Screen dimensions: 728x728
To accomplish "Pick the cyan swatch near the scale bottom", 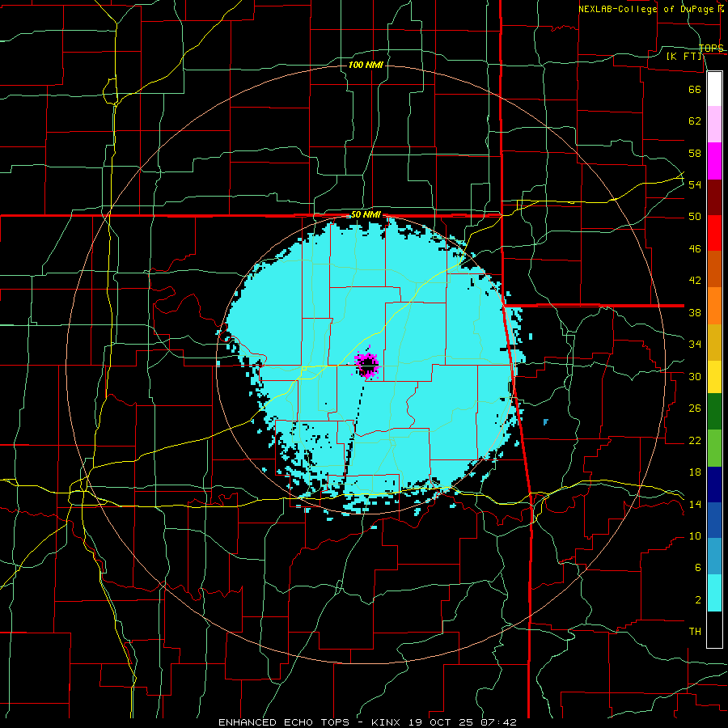I will tap(714, 593).
